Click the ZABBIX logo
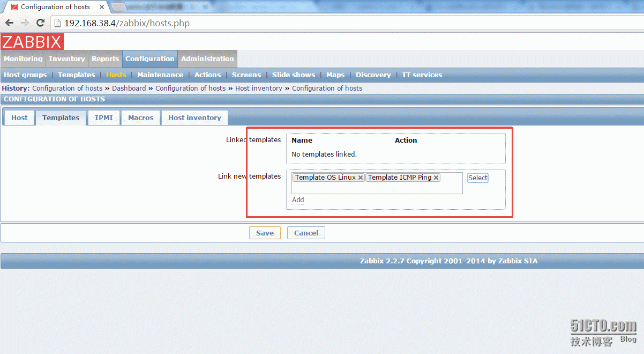Image resolution: width=644 pixels, height=354 pixels. coord(32,42)
